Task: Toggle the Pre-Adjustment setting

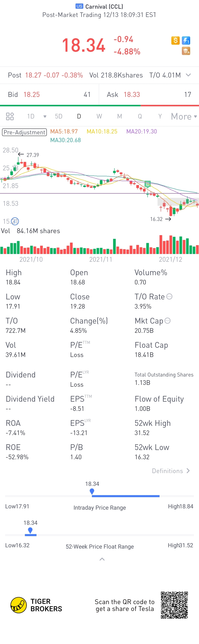Action: click(x=24, y=132)
